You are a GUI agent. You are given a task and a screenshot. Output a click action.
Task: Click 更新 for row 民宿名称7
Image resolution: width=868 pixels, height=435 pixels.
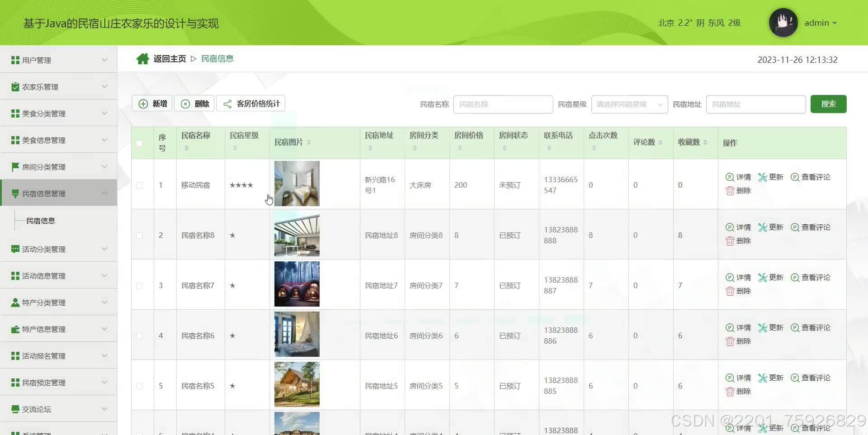(771, 278)
